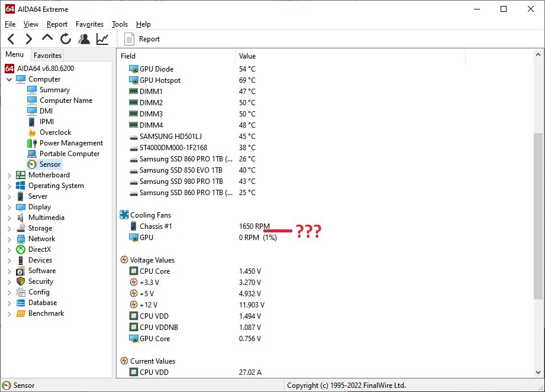Switch to the Favorites tab
This screenshot has height=392, width=545.
[47, 55]
